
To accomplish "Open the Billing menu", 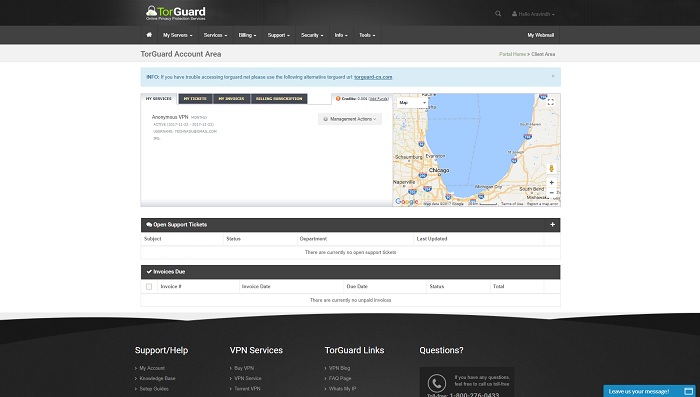I will tap(247, 35).
